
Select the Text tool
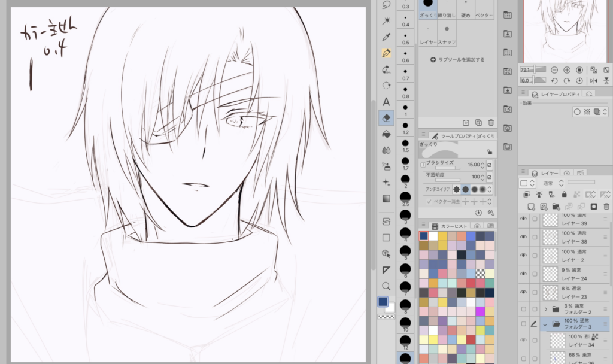click(386, 102)
